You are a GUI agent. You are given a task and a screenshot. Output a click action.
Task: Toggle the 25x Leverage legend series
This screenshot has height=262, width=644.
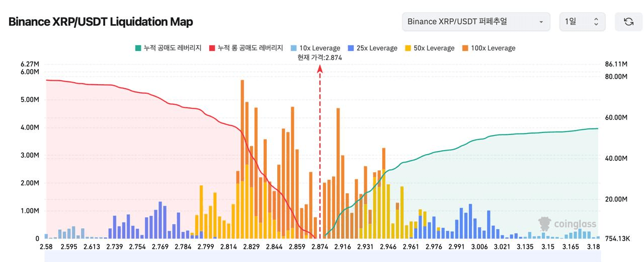pos(372,48)
